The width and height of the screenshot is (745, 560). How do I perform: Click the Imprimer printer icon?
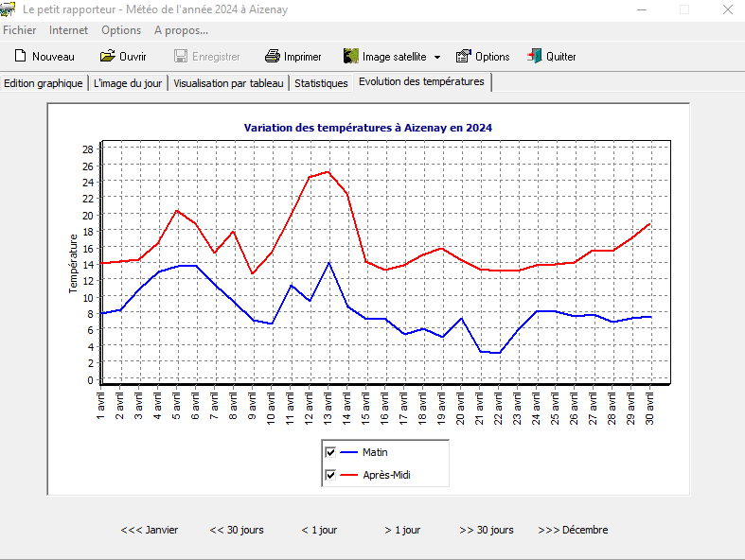[273, 57]
